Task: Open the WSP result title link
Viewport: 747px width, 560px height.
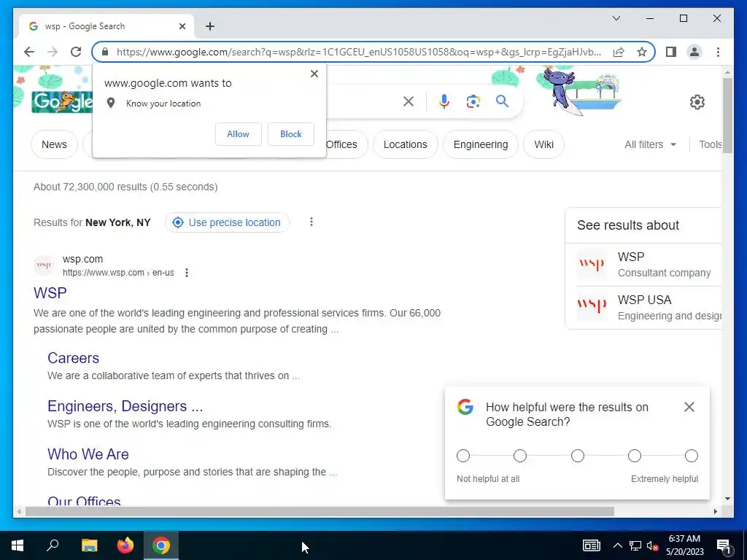Action: tap(50, 293)
